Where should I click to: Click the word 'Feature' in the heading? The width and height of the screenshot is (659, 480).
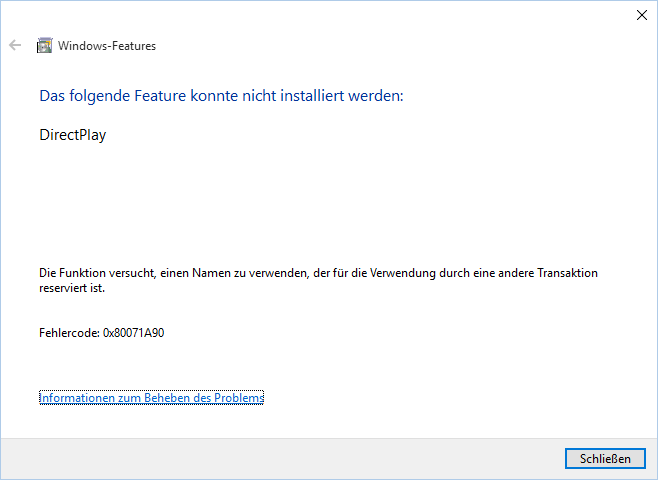click(160, 96)
